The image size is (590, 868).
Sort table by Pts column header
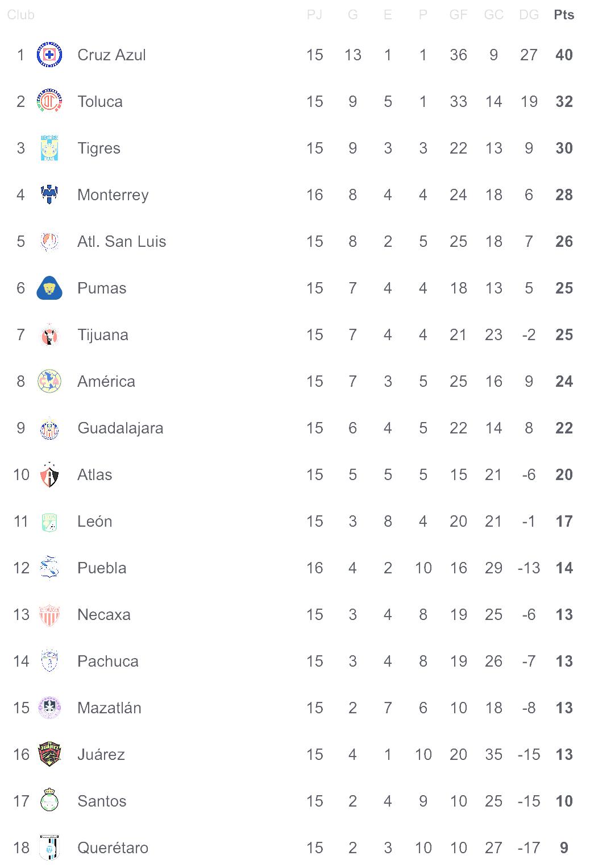click(x=564, y=15)
